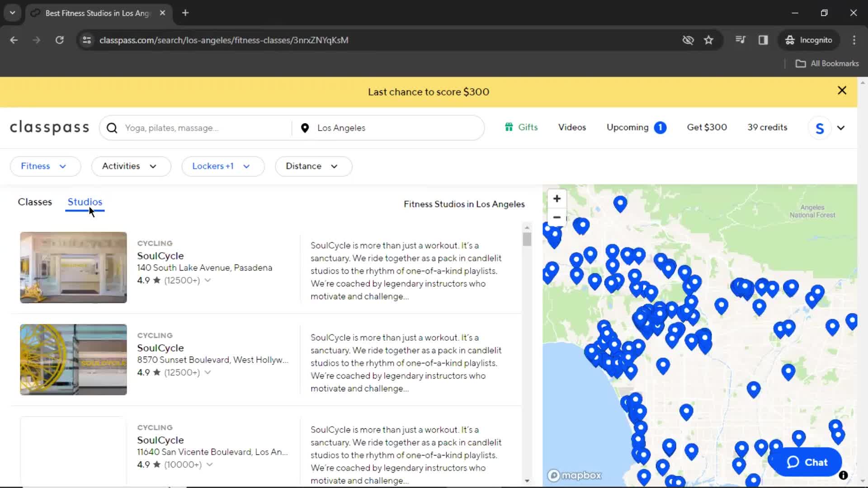Open SoulCycle at 11640 San Vicente Boulevard
This screenshot has height=488, width=868.
coord(160,440)
